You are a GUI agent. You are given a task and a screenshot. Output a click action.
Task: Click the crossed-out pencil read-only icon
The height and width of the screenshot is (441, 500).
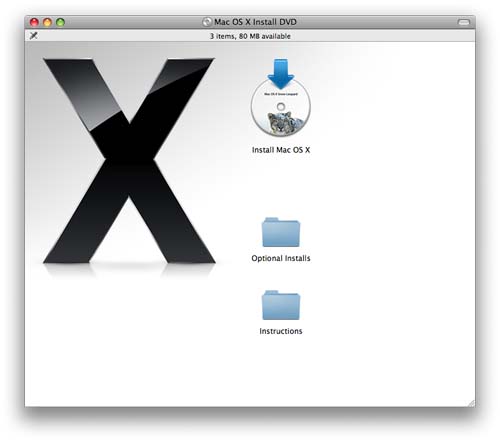coord(33,35)
